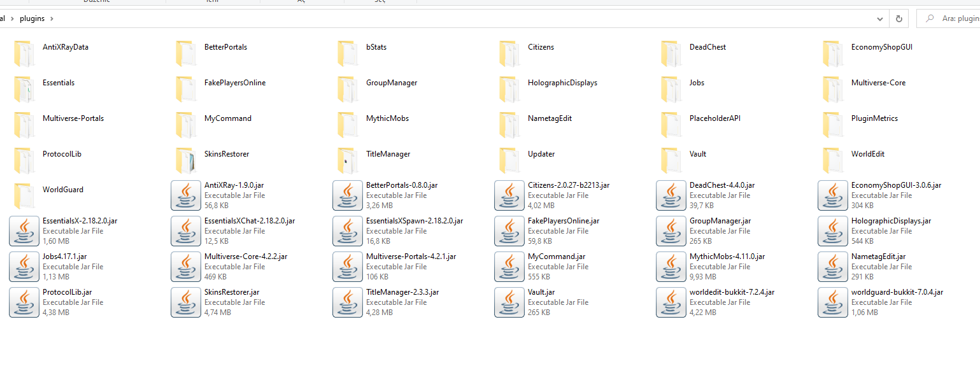Select DeadChest-4.4.0.jar Java icon
This screenshot has height=373, width=980.
(x=671, y=195)
